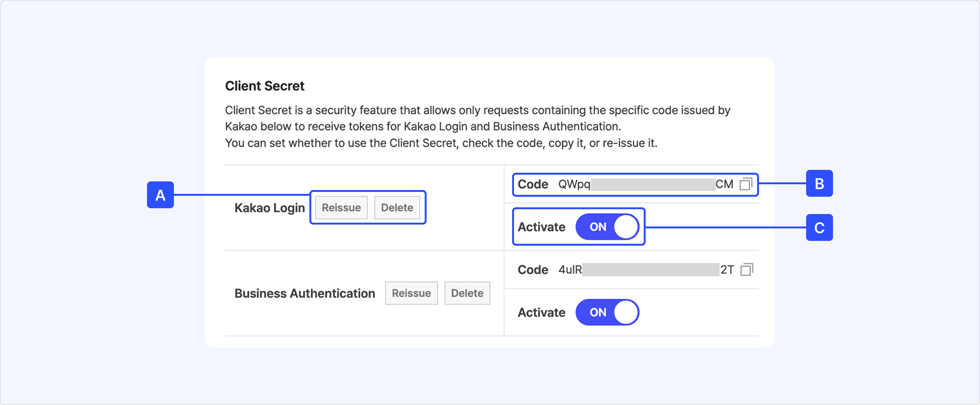Delete the Kakao Login client secret
The height and width of the screenshot is (405, 980).
[397, 208]
